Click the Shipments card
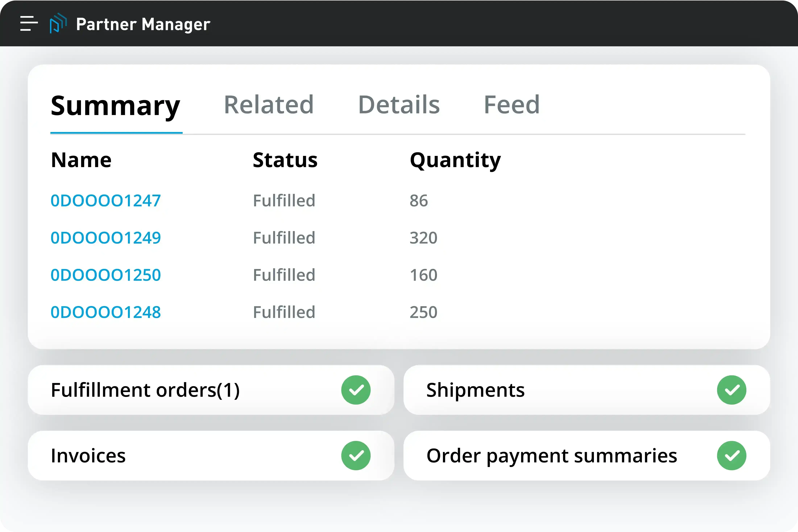798x532 pixels. (475, 389)
